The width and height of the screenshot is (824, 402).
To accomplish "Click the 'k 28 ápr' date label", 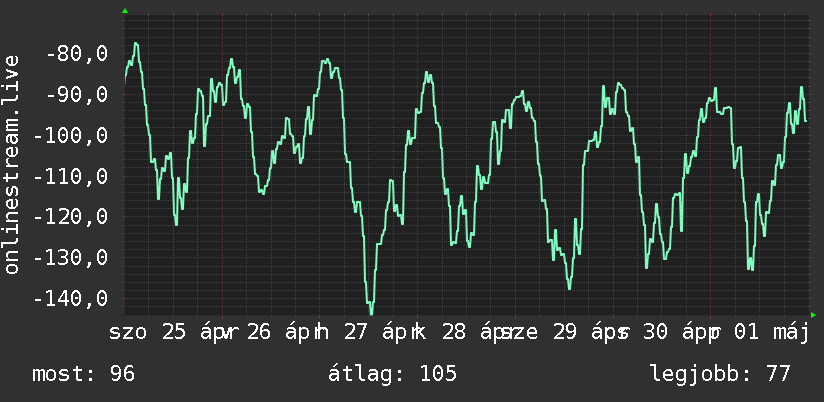I will (464, 333).
